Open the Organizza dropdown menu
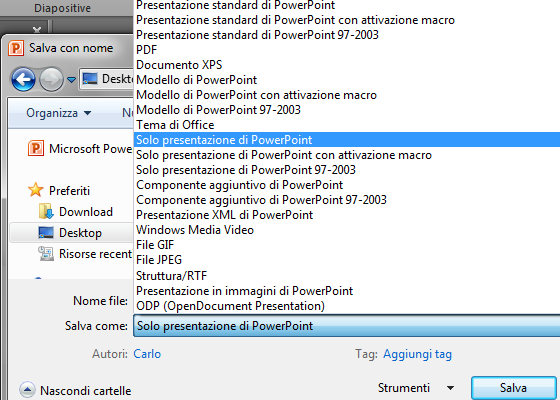Screen dimensions: 560x400 59,113
